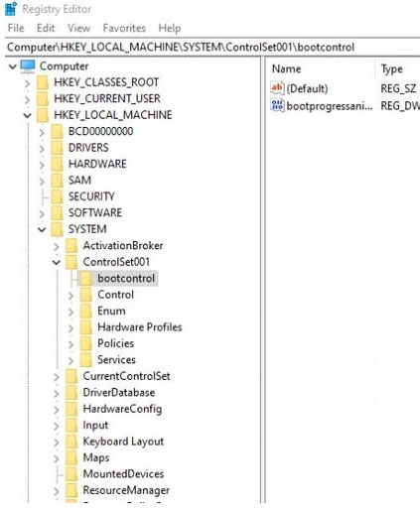This screenshot has height=511, width=420.
Task: Select the Keyboard Layout key
Action: 123,442
